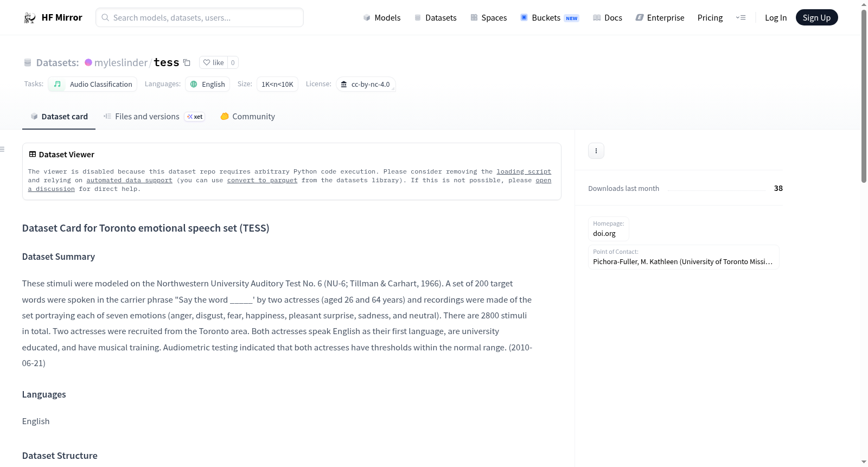Open Buckets in the top navigation
The width and height of the screenshot is (868, 467).
(550, 18)
